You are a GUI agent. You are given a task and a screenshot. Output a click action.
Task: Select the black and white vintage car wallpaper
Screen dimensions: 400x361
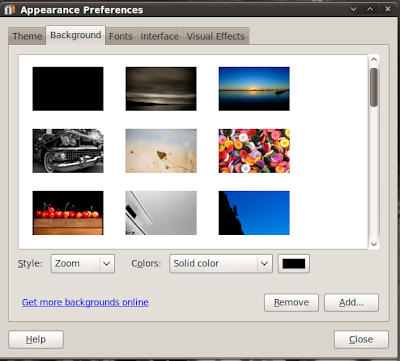point(68,151)
